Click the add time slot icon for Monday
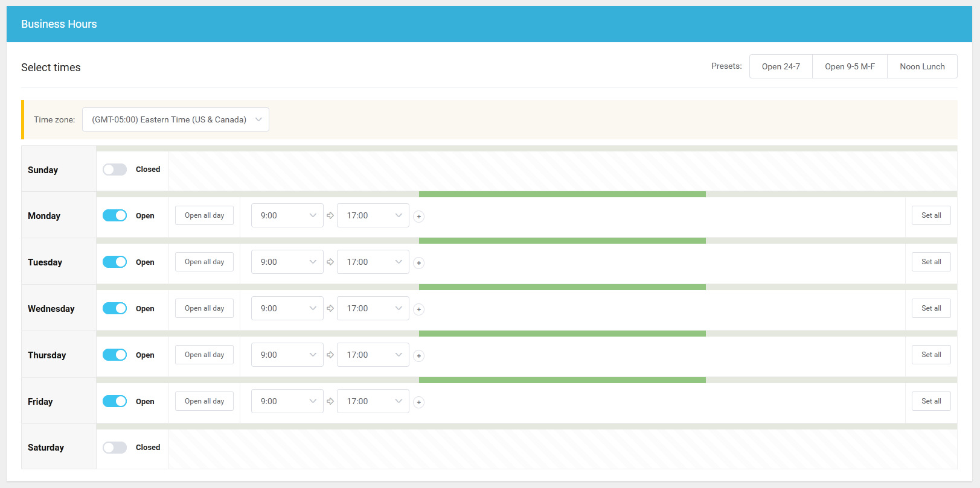Screen dimensions: 980x488 418,217
